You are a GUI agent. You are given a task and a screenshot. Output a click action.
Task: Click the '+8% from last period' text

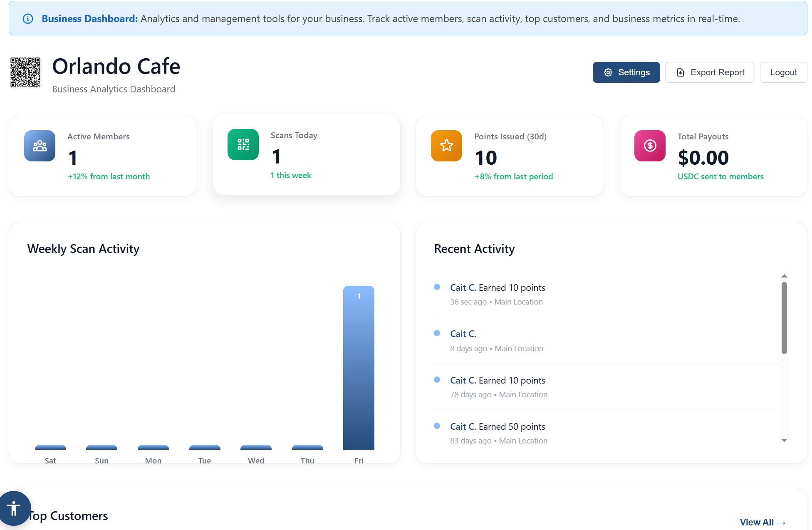[x=514, y=176]
